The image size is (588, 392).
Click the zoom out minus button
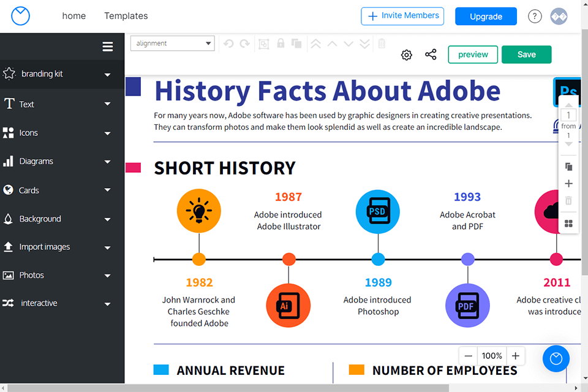point(468,356)
